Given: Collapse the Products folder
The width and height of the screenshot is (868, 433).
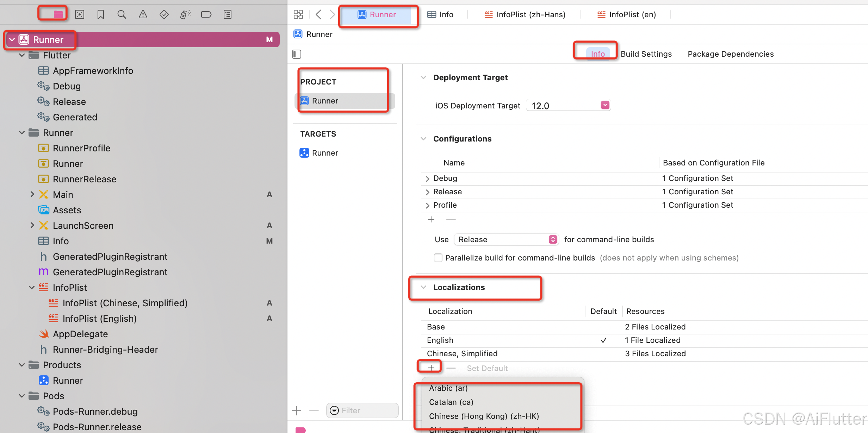Looking at the screenshot, I should click(22, 365).
